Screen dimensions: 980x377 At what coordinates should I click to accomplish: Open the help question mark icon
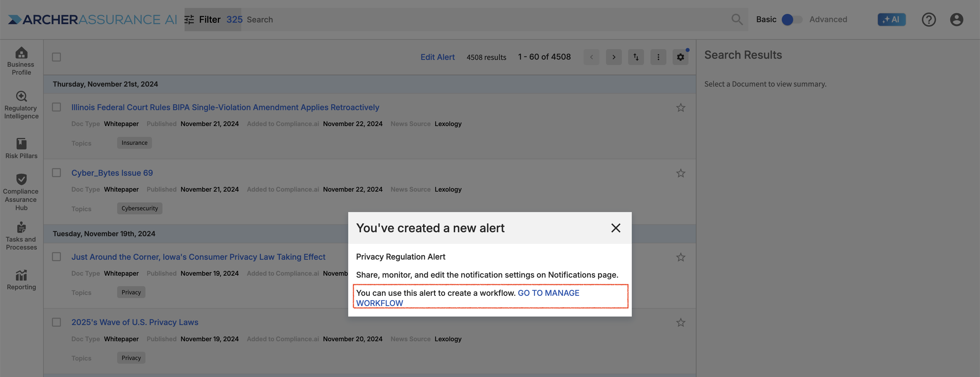coord(929,19)
